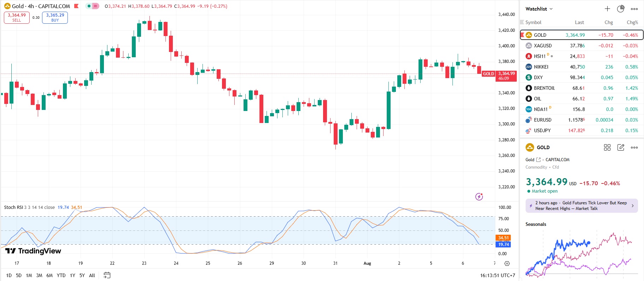Click the purple lightning bolt icon on chart

(x=479, y=197)
